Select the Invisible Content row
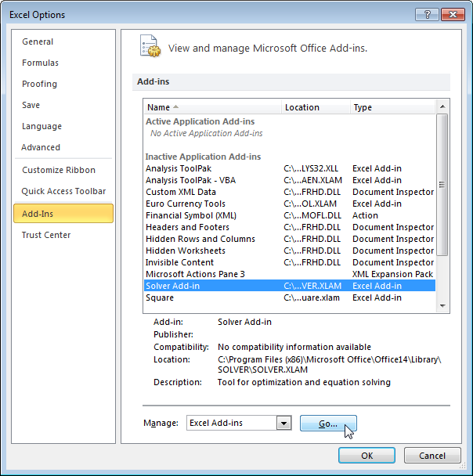This screenshot has width=473, height=476. tap(290, 262)
